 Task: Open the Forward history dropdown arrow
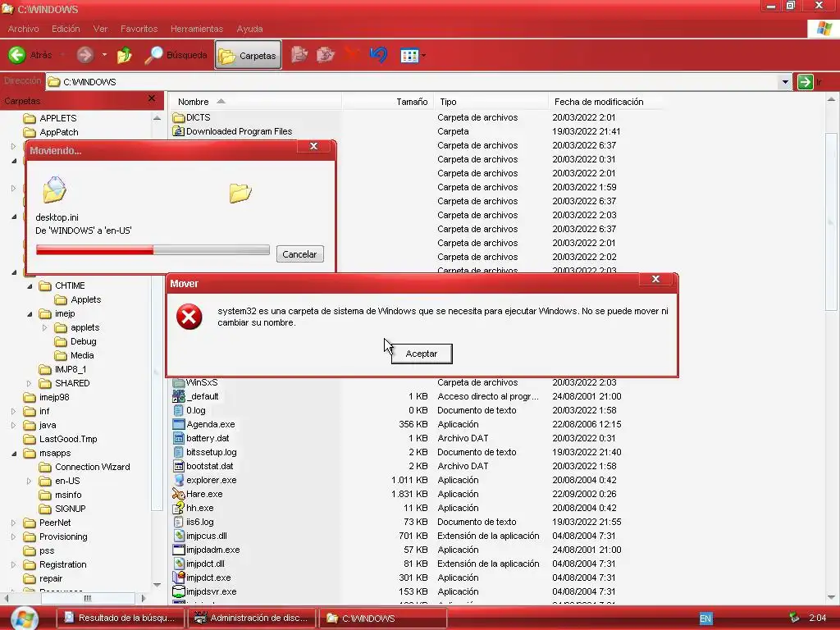coord(104,55)
